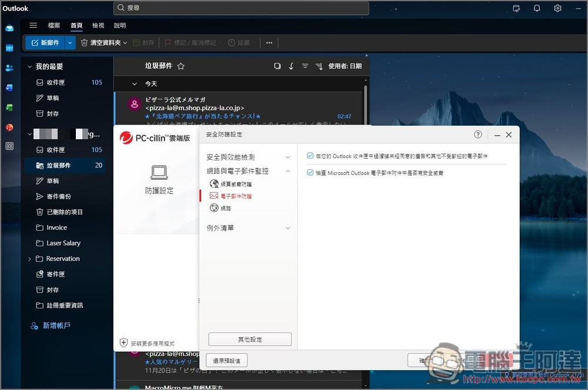Open the 電子郵件防護 email protection icon
Screen dimensions: 588x390
coord(215,196)
